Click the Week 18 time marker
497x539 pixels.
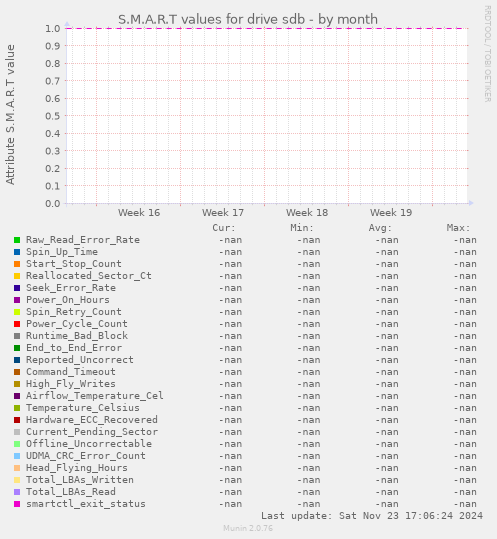(307, 212)
